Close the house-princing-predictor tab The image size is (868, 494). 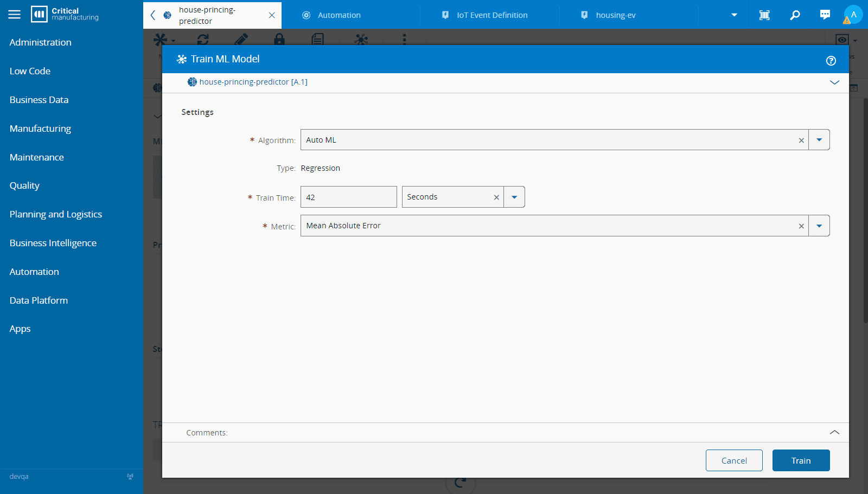pyautogui.click(x=272, y=15)
